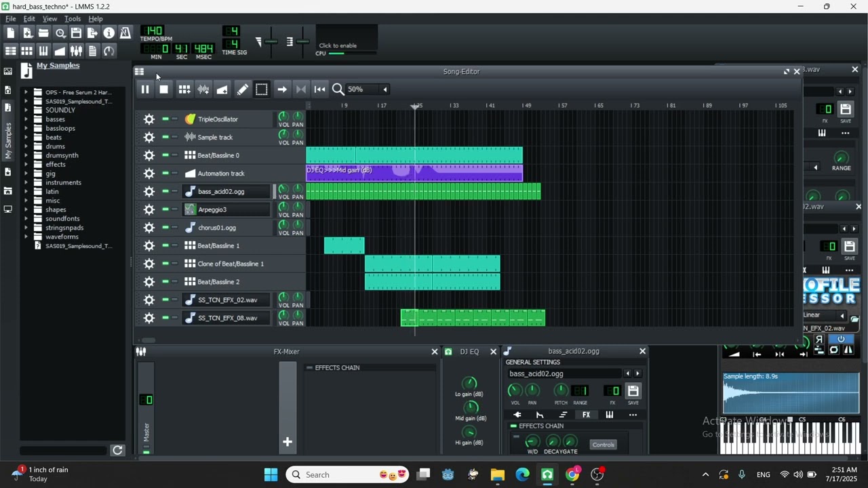
Task: Click the oscilloscope 'Click to enable' area
Action: coord(346,38)
